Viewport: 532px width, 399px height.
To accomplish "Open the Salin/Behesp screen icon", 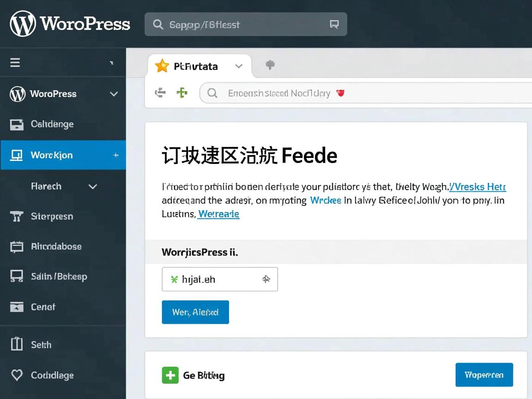I will [17, 276].
